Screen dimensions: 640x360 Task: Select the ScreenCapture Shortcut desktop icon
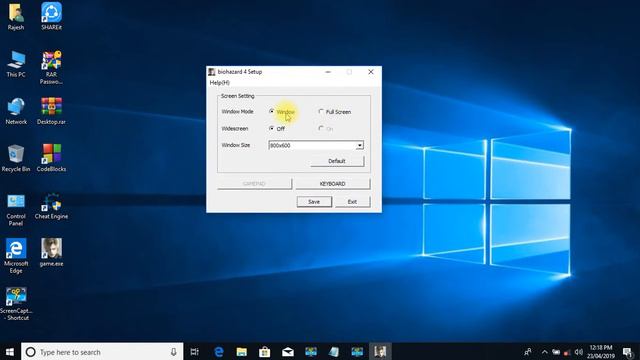point(16,304)
